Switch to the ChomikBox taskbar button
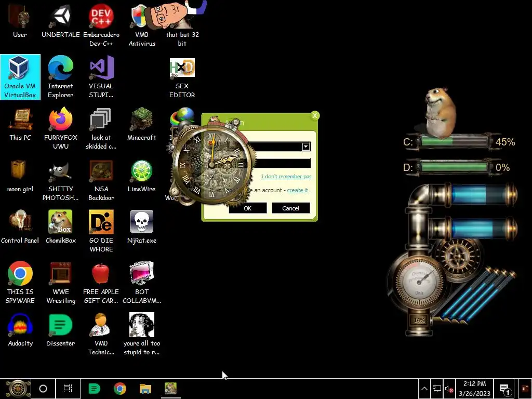The image size is (532, 399). (x=170, y=389)
